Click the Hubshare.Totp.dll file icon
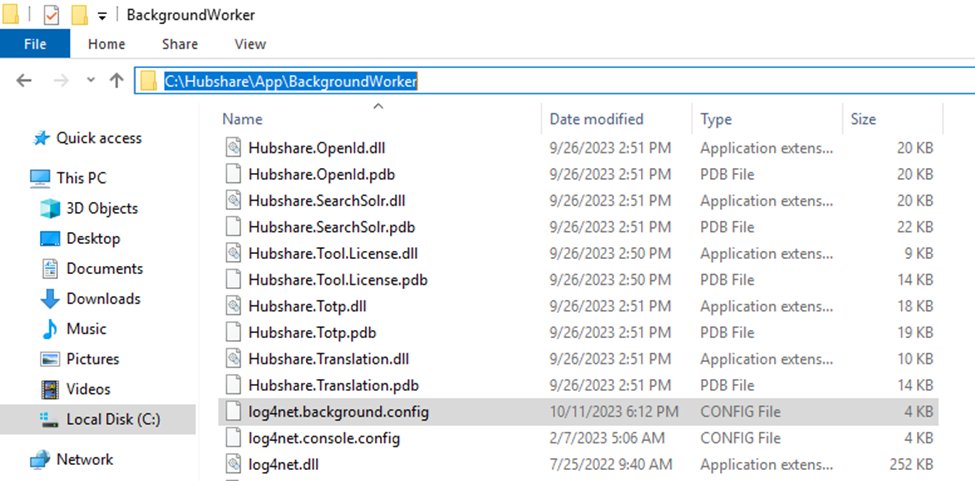 233,307
